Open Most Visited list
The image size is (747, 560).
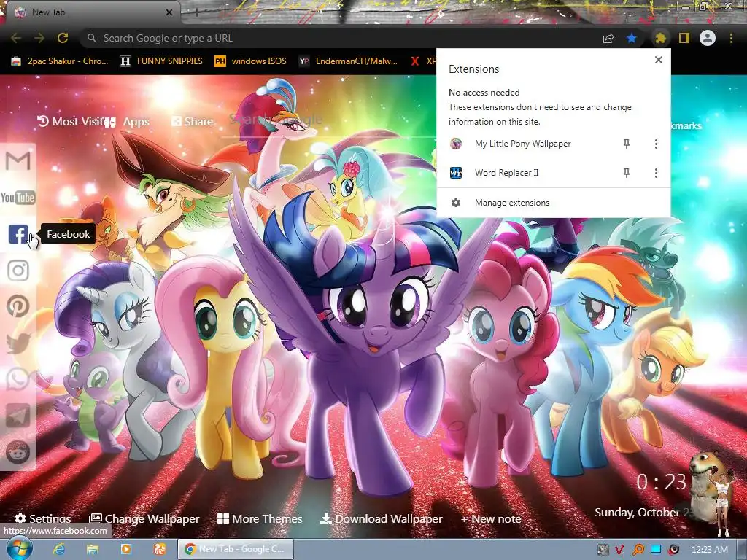click(x=70, y=122)
